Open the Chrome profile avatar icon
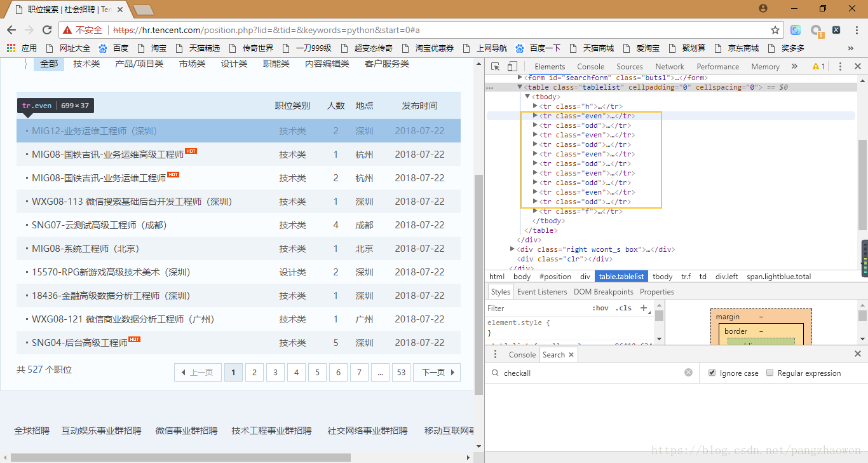The width and height of the screenshot is (868, 463). (763, 8)
